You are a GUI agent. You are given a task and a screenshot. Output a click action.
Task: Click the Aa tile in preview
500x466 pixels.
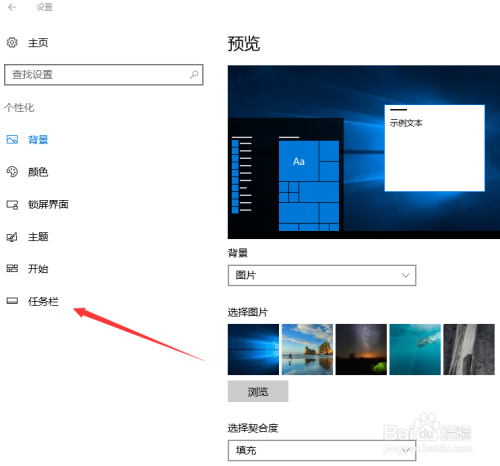pyautogui.click(x=299, y=161)
